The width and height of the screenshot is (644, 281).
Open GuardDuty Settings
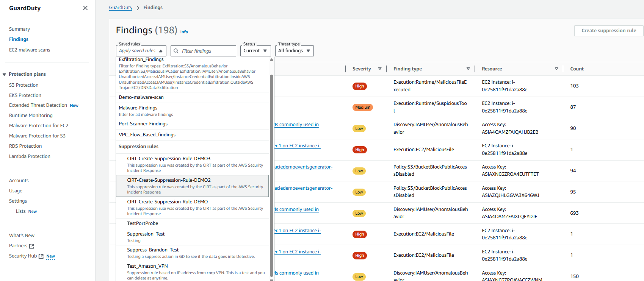(x=18, y=201)
